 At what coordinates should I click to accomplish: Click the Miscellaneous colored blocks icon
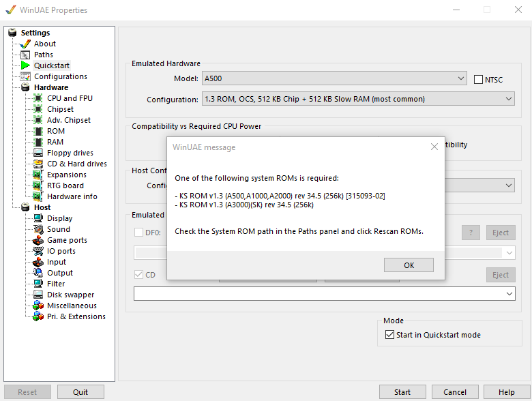(38, 306)
